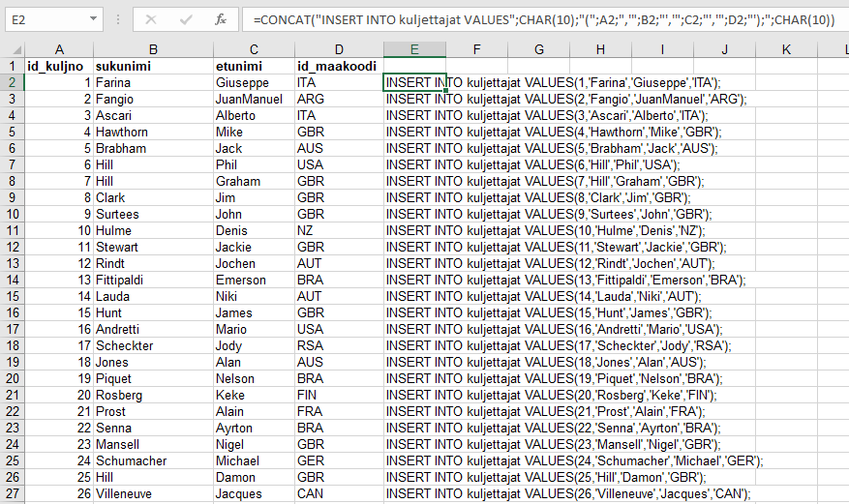Select cell containing Schumacher
Screen dimensions: 849x504
pyautogui.click(x=153, y=460)
